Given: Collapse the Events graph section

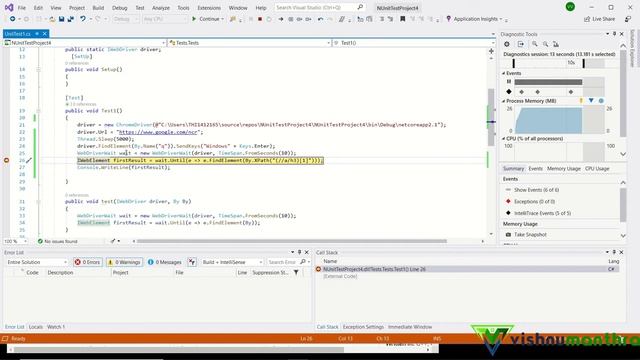Looking at the screenshot, I should coord(503,73).
